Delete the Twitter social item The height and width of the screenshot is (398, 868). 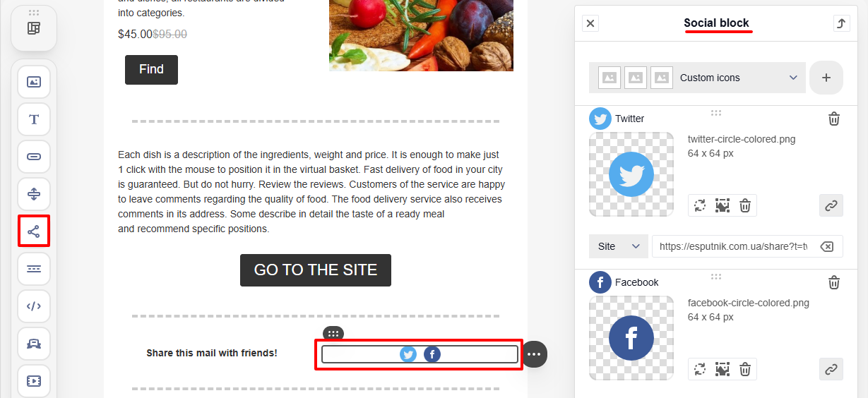pyautogui.click(x=834, y=119)
